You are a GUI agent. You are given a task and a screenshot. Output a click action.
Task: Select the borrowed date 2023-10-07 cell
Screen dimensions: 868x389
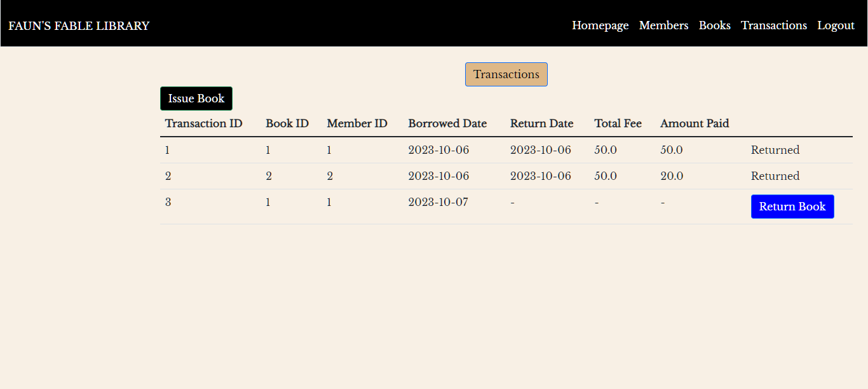pos(438,202)
